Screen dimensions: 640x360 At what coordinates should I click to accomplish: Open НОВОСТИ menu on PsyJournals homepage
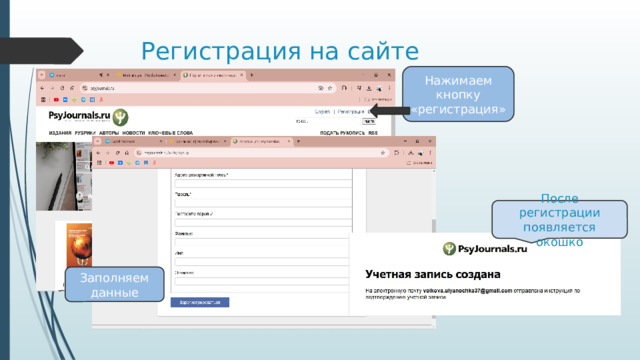[x=133, y=133]
